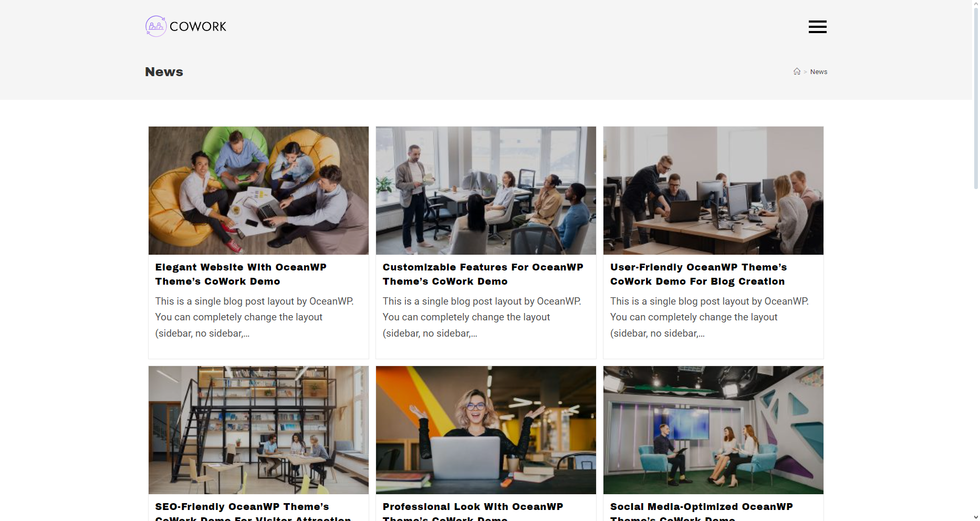Click the excited woman with laptop thumbnail

click(x=486, y=430)
